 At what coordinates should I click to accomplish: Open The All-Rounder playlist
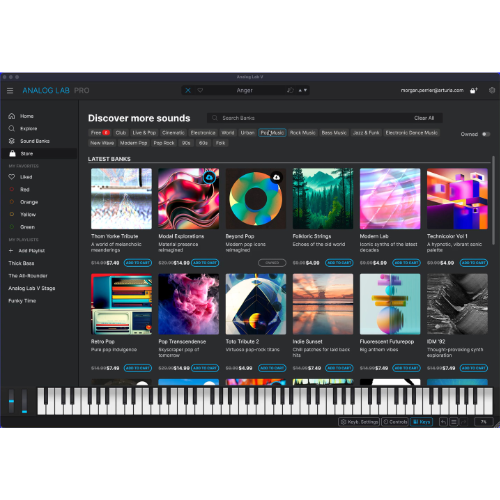(28, 276)
